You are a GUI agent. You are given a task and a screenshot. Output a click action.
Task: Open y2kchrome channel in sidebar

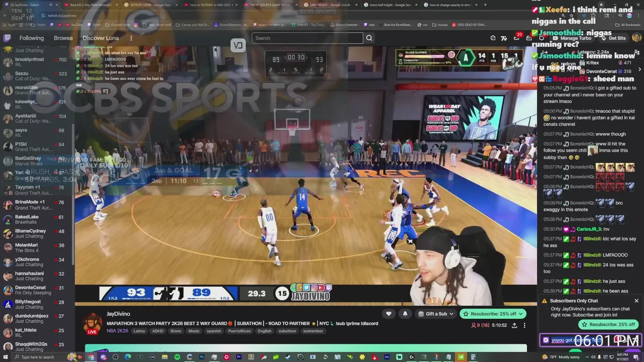[37, 262]
